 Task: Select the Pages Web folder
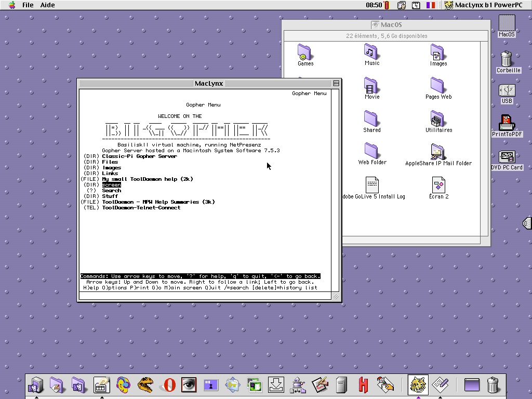(438, 88)
